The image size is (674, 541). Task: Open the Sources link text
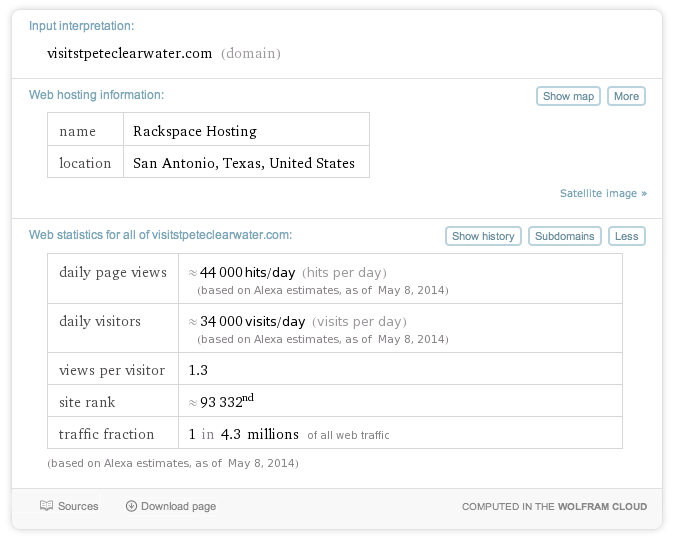pos(78,506)
